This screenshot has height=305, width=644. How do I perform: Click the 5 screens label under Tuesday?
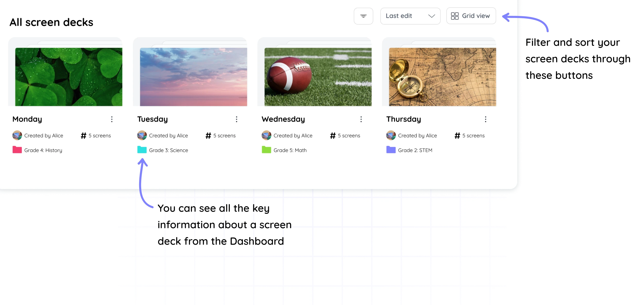224,135
